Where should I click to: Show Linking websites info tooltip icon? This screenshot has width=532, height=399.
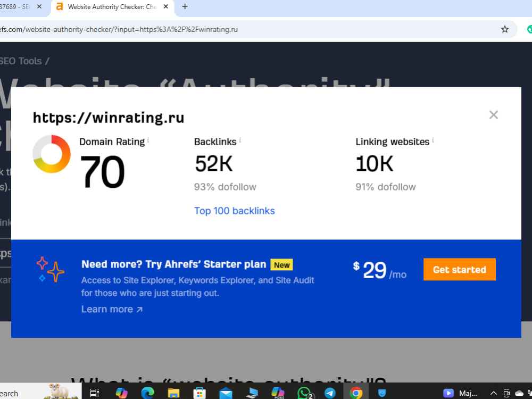pyautogui.click(x=433, y=140)
